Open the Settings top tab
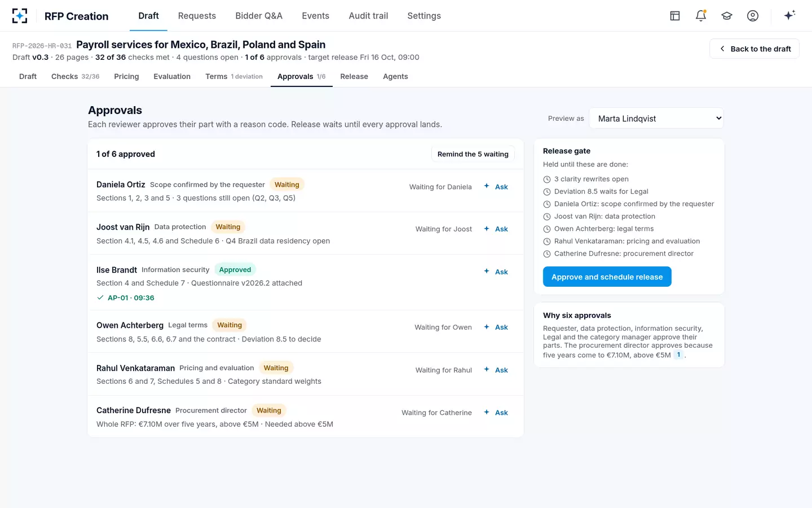The image size is (812, 508). (x=424, y=16)
